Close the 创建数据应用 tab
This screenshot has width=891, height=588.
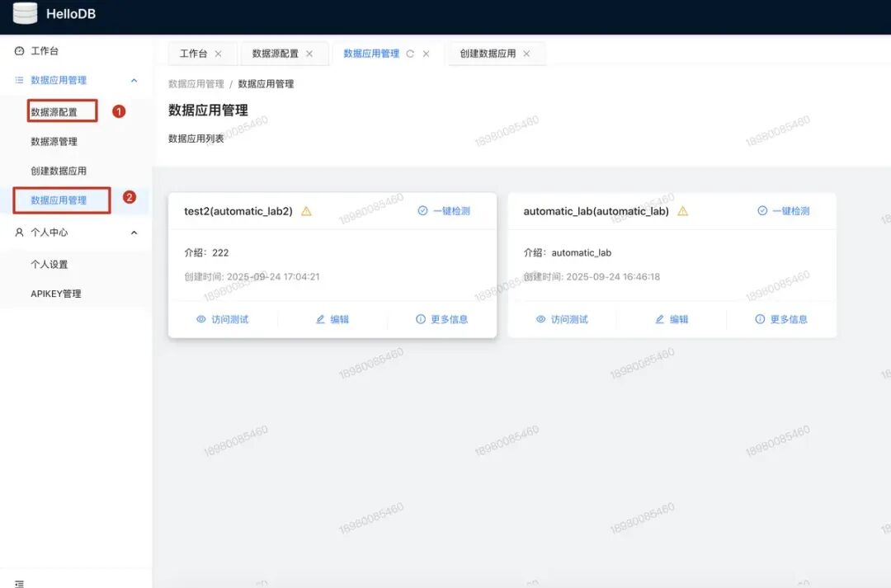[x=526, y=54]
